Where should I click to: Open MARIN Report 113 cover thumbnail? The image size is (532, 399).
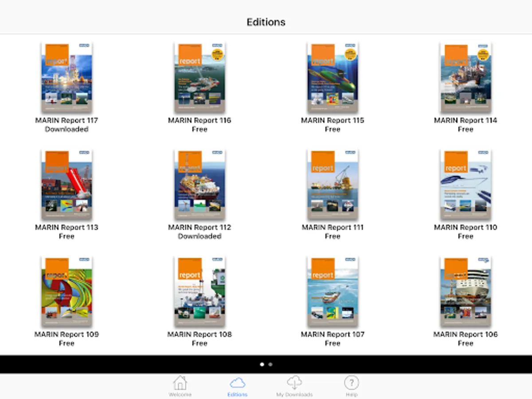(x=66, y=184)
